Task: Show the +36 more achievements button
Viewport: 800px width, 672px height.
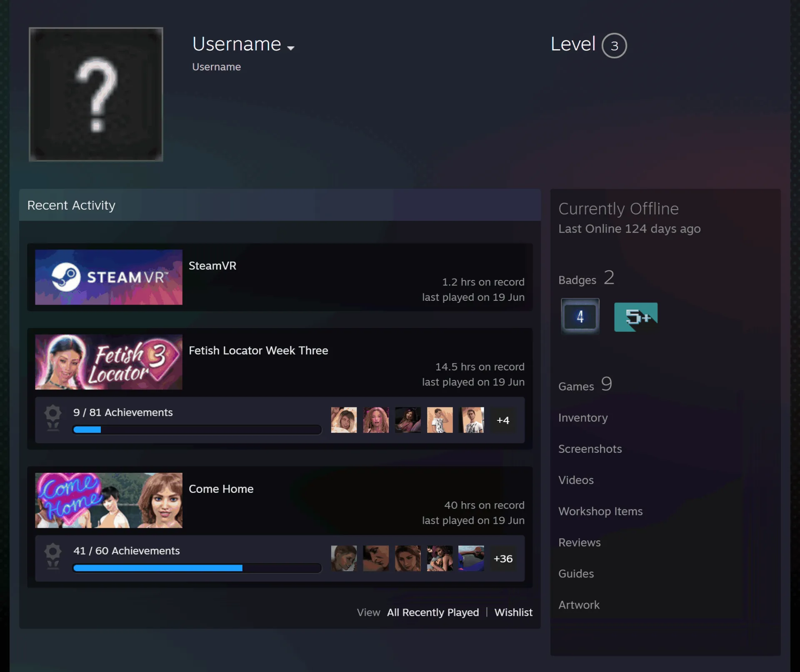Action: point(503,559)
